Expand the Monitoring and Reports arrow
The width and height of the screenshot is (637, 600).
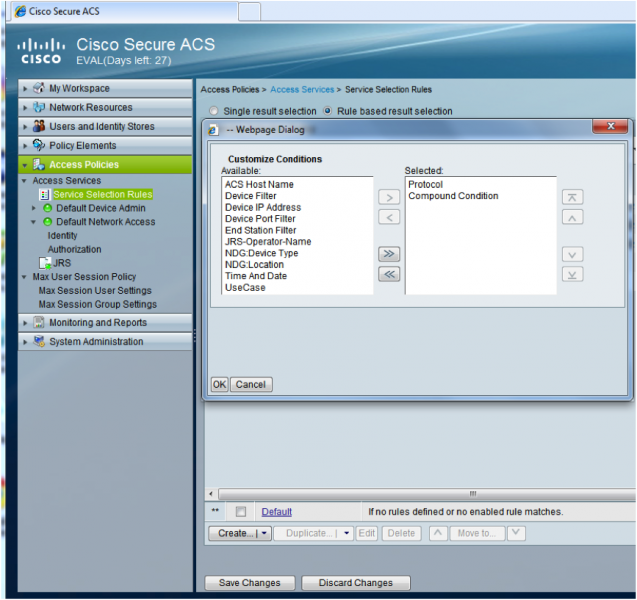click(25, 323)
